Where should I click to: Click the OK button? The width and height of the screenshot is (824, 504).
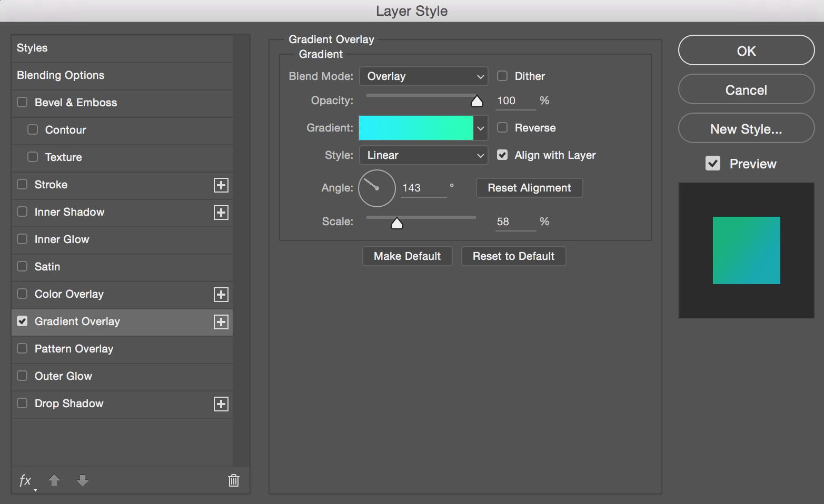click(x=746, y=51)
